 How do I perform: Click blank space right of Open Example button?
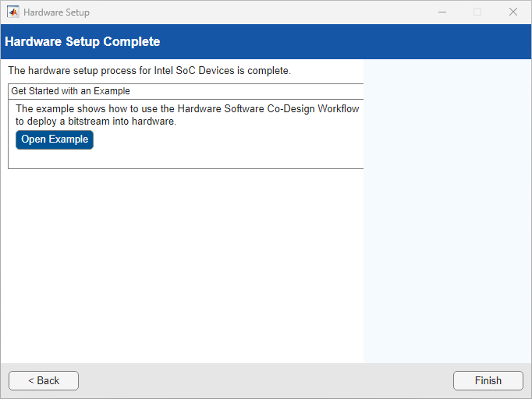(226, 140)
